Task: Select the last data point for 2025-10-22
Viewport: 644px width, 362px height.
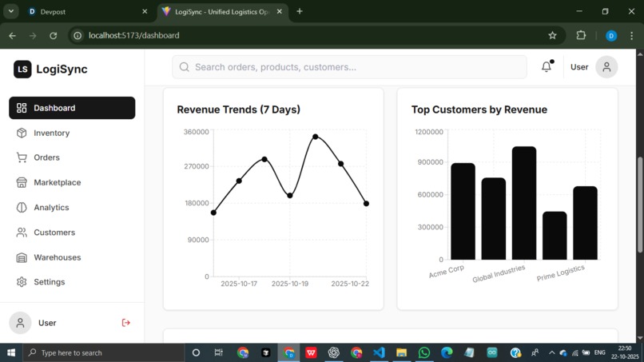Action: (366, 204)
